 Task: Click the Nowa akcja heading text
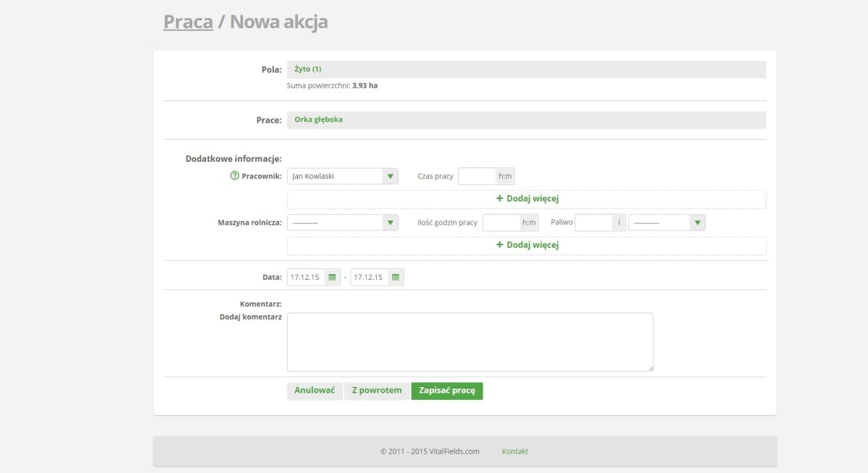pyautogui.click(x=278, y=22)
